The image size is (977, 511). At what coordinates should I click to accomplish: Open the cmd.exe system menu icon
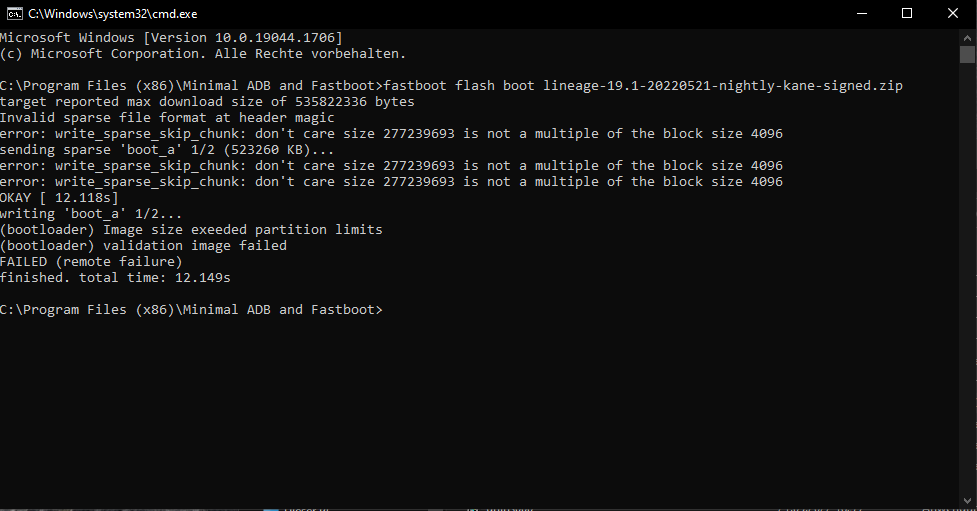15,13
